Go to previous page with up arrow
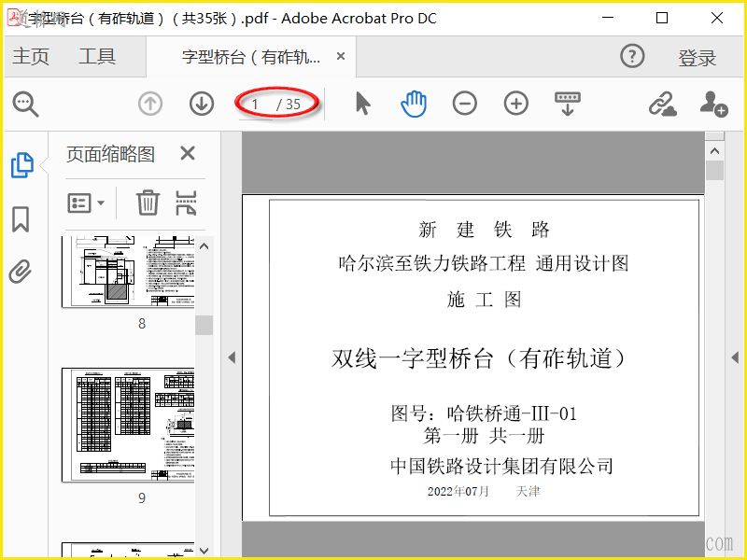This screenshot has height=560, width=747. coord(150,104)
